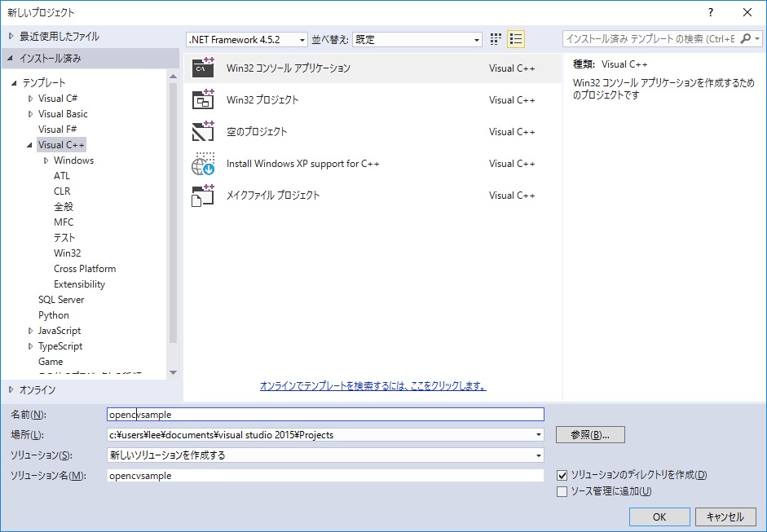Uncheck ソリューションのディレクトリを作成 checkbox
The width and height of the screenshot is (767, 532).
click(x=562, y=475)
